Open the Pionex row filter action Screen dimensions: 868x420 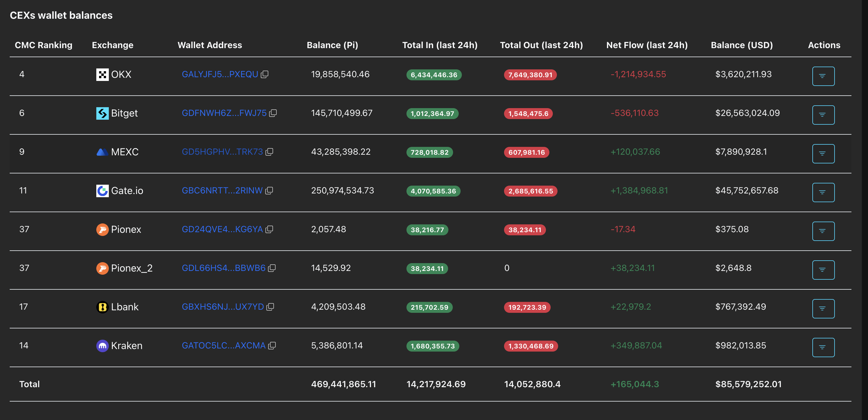[x=823, y=231]
